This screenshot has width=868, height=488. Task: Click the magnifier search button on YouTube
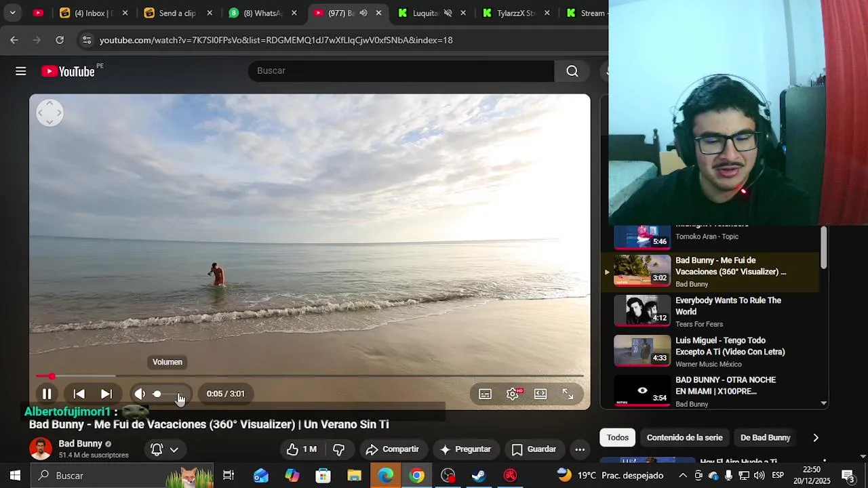tap(572, 71)
